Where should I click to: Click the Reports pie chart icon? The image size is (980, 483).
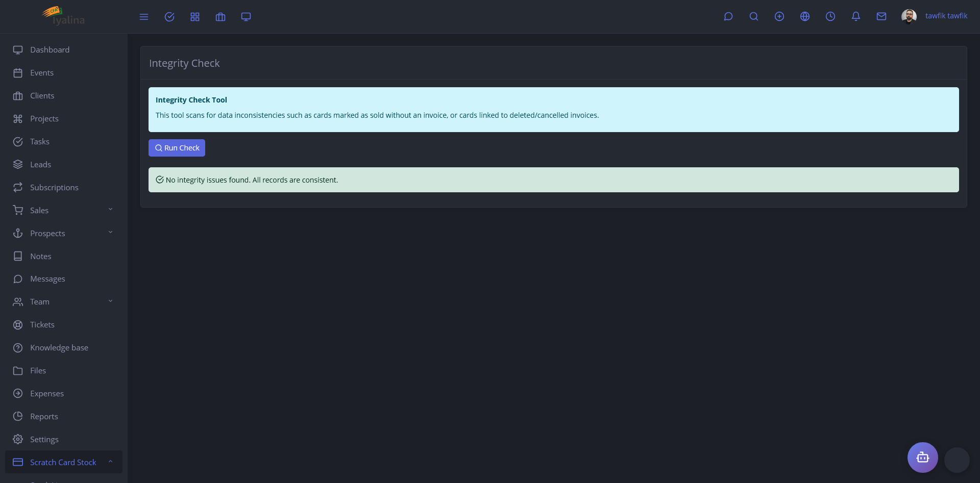(18, 416)
